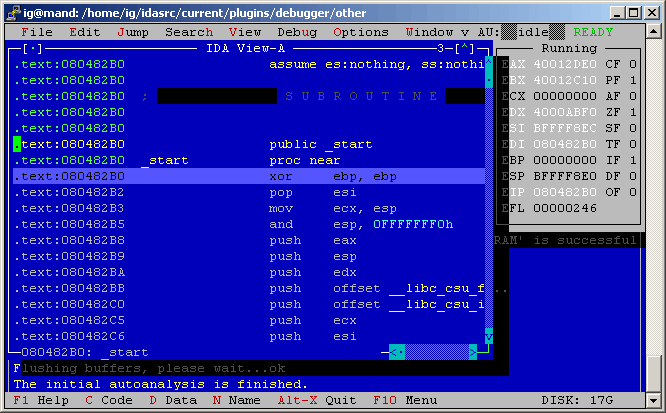Viewport: 666px width, 413px height.
Task: Open the File menu
Action: click(x=37, y=32)
